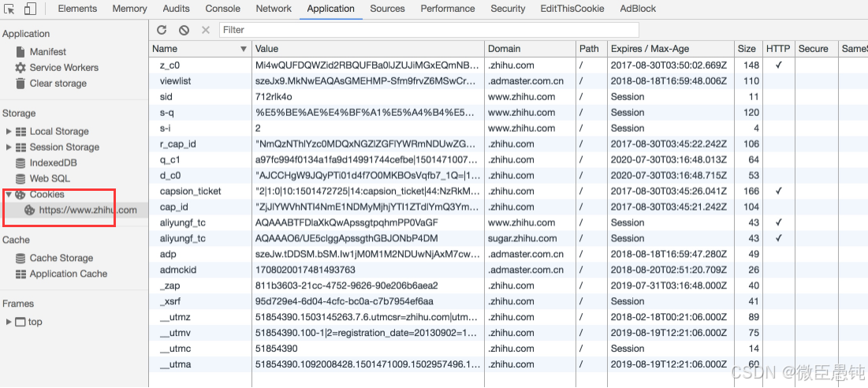
Task: Switch to the Network tab
Action: [x=274, y=9]
